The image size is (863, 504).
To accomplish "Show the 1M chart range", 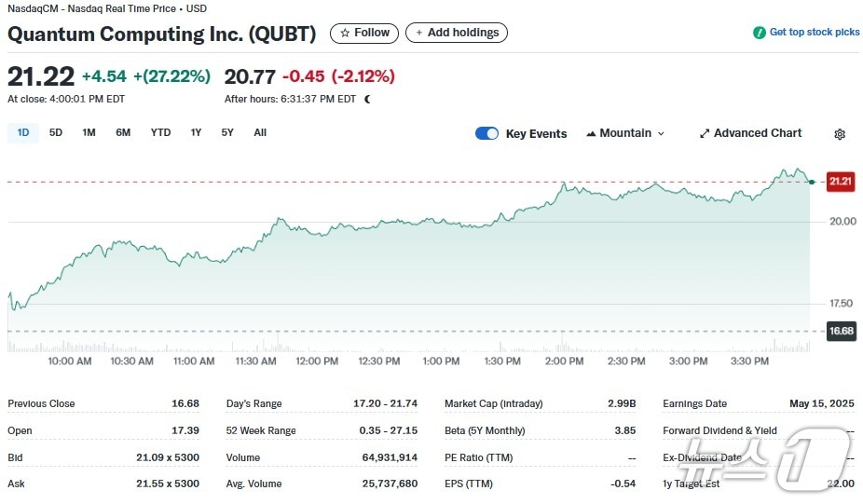I will [89, 132].
